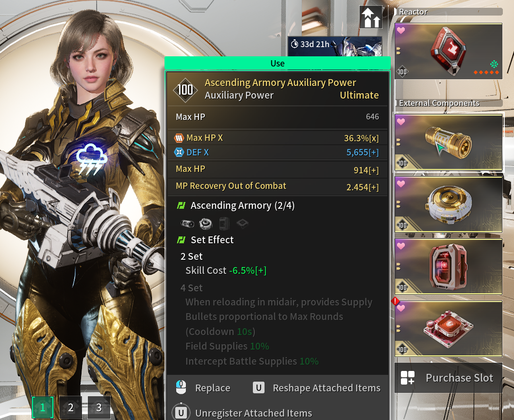Select the round gold Sensor component
The height and width of the screenshot is (420, 514).
tap(448, 204)
